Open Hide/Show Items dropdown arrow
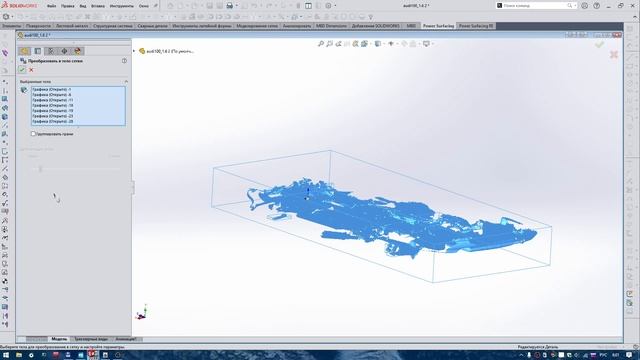Screen dimensions: 640x360 point(397,44)
